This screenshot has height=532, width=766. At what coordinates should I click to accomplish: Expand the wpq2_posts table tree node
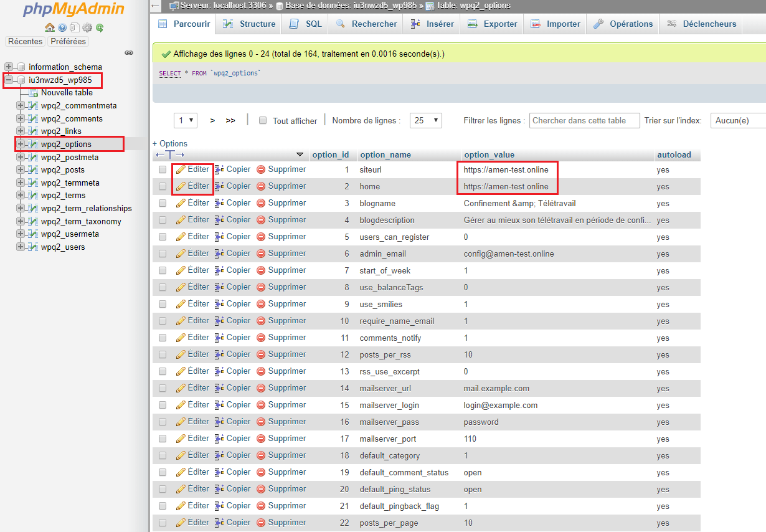pos(21,169)
